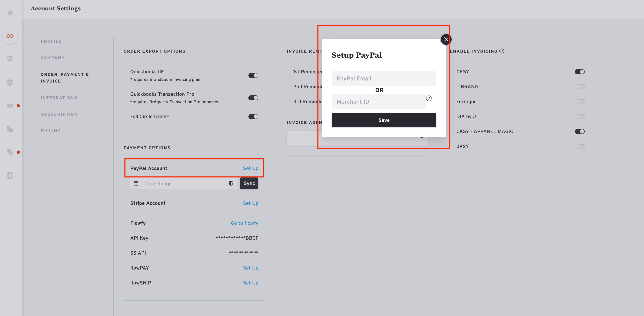644x316 pixels.
Task: Click Enable Invoicing help question icon
Action: pyautogui.click(x=502, y=51)
